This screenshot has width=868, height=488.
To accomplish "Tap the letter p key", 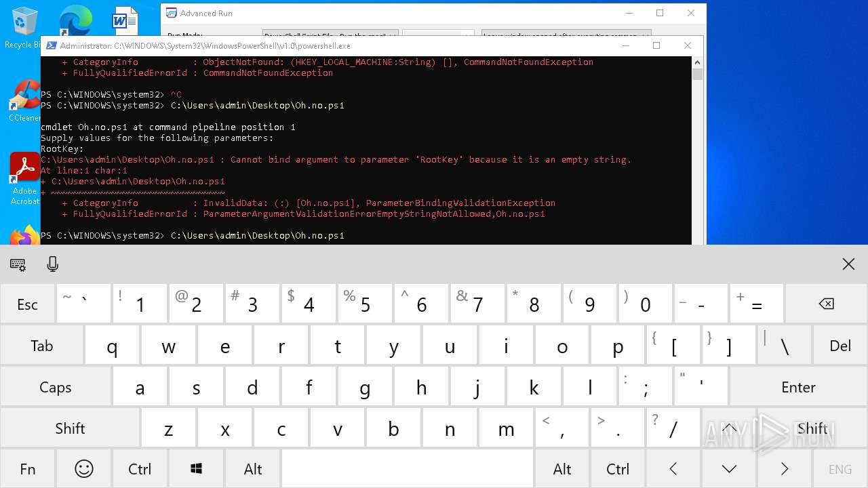I will (x=618, y=346).
